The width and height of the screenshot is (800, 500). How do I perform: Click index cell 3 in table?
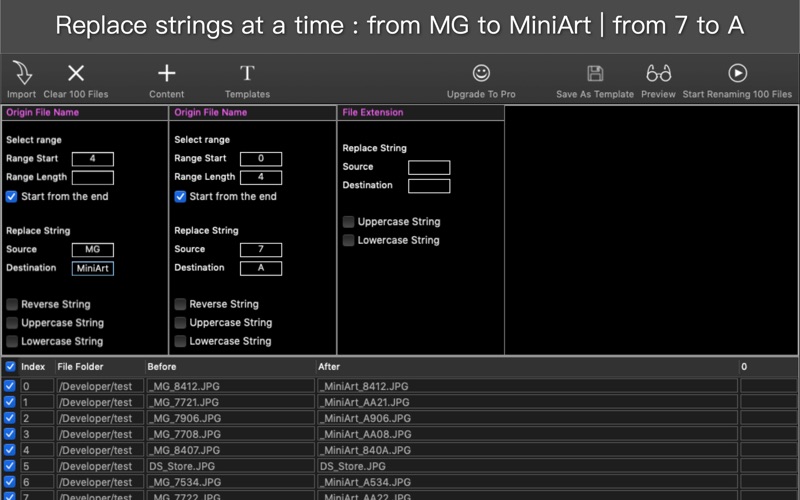pyautogui.click(x=37, y=434)
